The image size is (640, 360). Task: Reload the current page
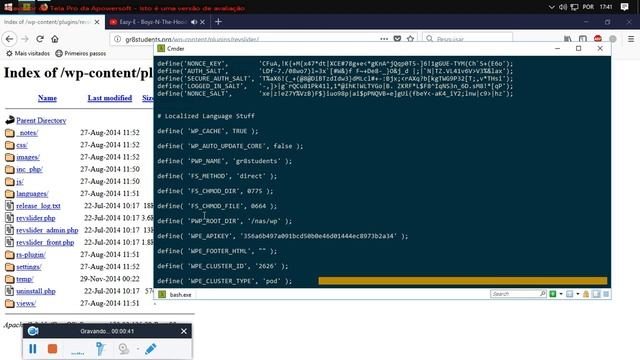pos(40,39)
